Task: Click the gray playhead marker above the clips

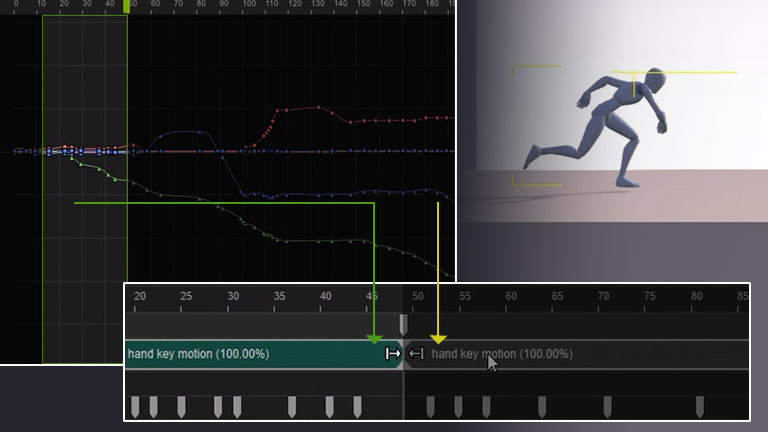Action: [403, 324]
